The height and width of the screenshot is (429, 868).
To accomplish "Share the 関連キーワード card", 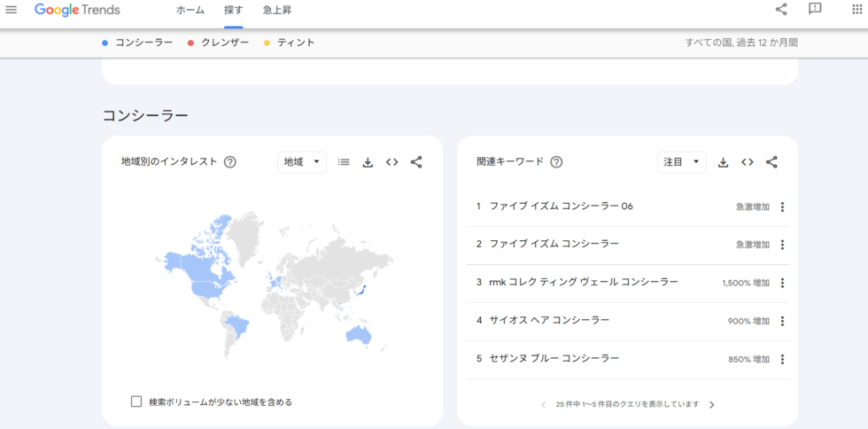I will click(x=771, y=162).
